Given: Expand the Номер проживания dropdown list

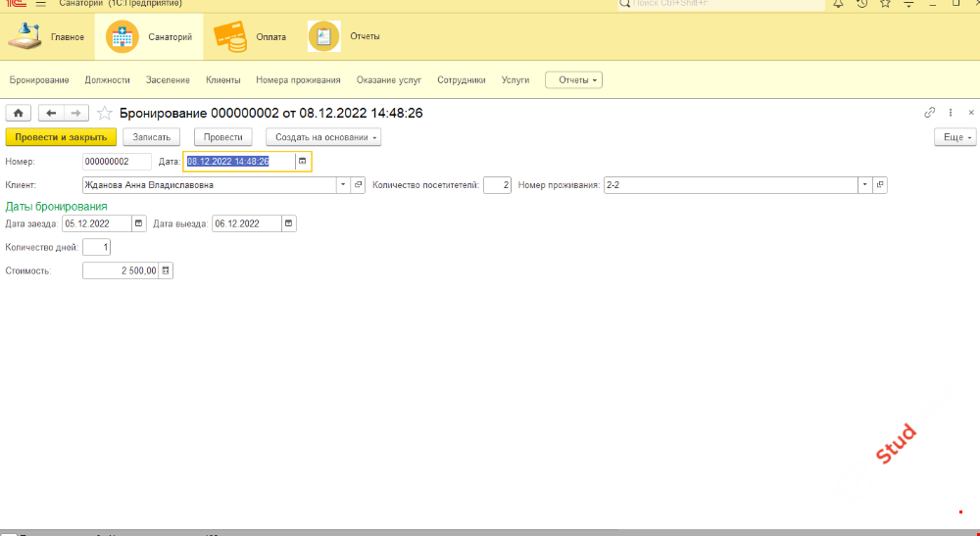Looking at the screenshot, I should (864, 184).
